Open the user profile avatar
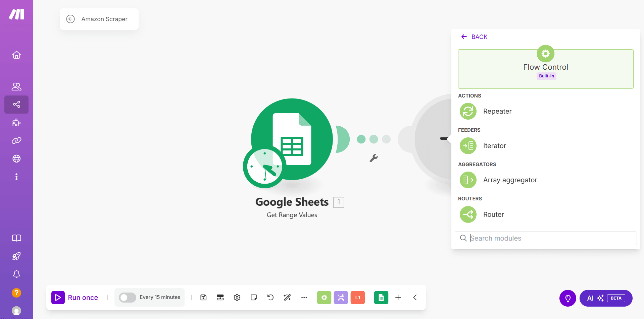 click(16, 311)
